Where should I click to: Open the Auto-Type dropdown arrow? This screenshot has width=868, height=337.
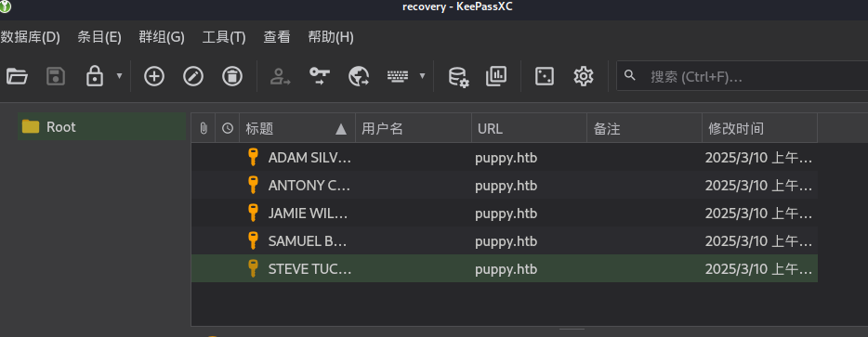422,76
